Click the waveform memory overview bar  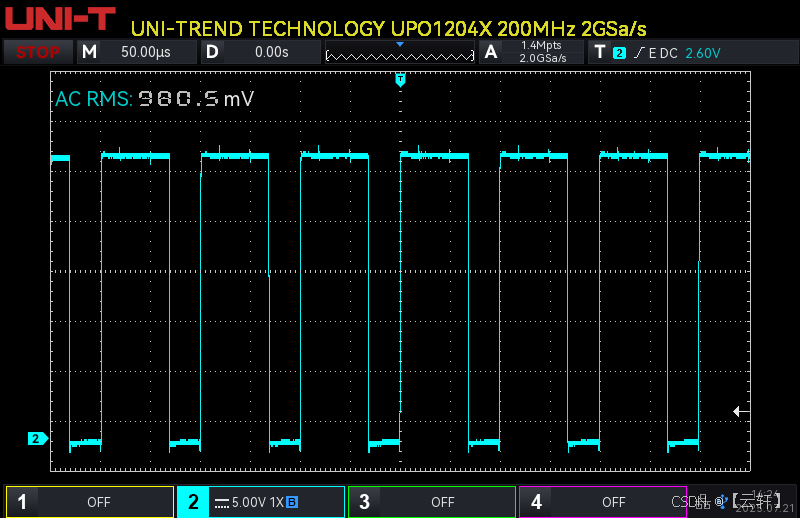click(x=400, y=55)
